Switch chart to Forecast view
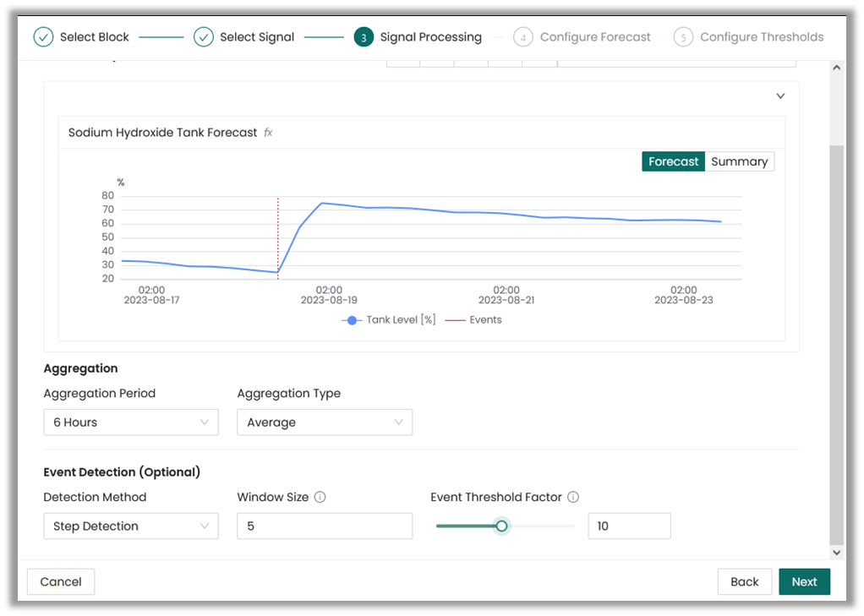 [x=673, y=161]
